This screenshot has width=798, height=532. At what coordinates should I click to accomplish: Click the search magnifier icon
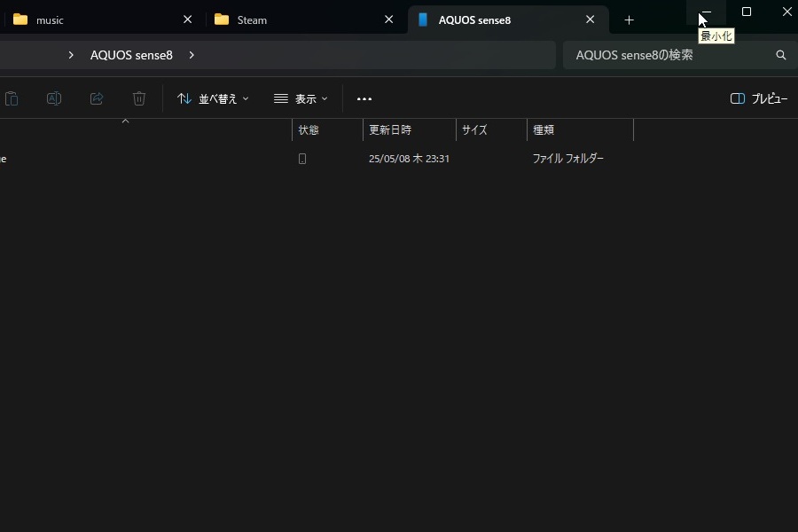[x=780, y=55]
